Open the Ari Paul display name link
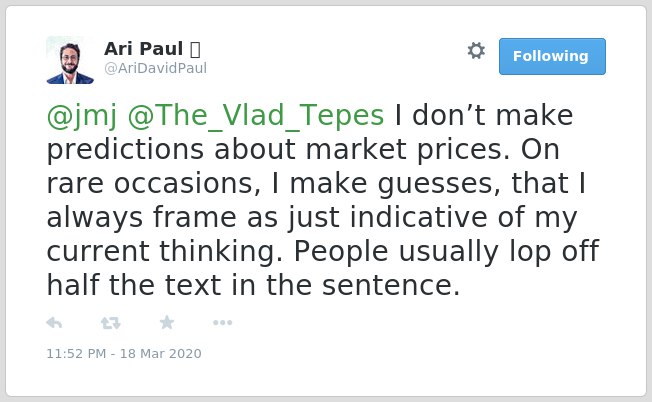Screen dimensions: 652x402 pyautogui.click(x=143, y=49)
